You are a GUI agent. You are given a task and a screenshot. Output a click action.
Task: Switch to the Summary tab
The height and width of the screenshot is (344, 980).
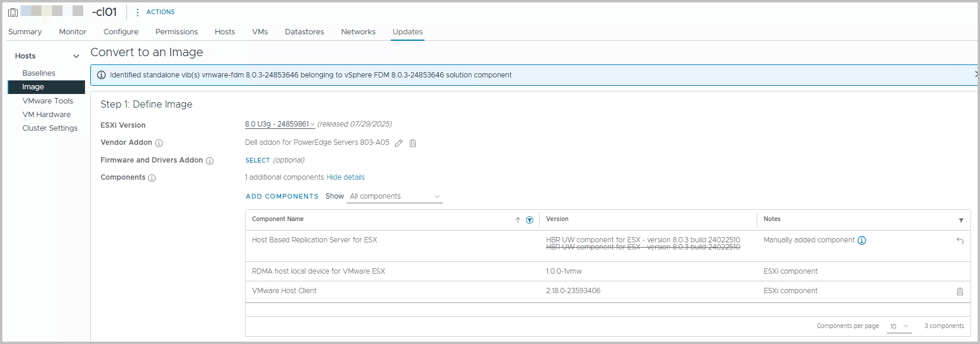point(25,32)
